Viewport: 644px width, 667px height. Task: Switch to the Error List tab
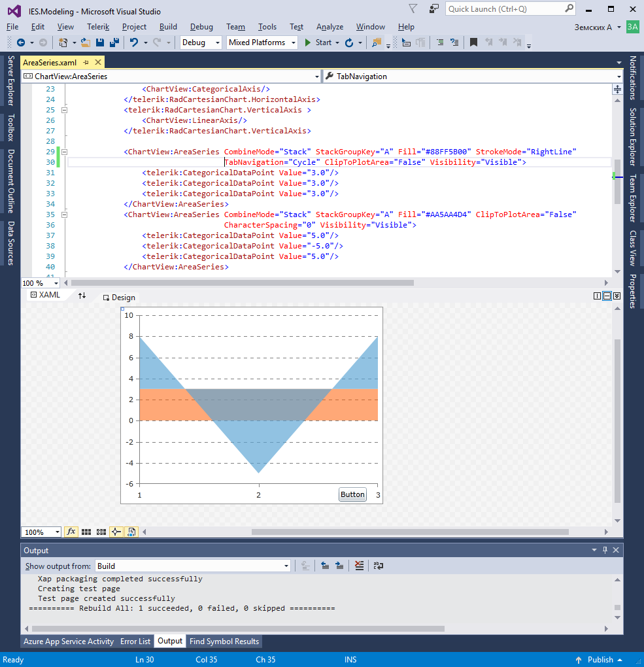tap(135, 641)
